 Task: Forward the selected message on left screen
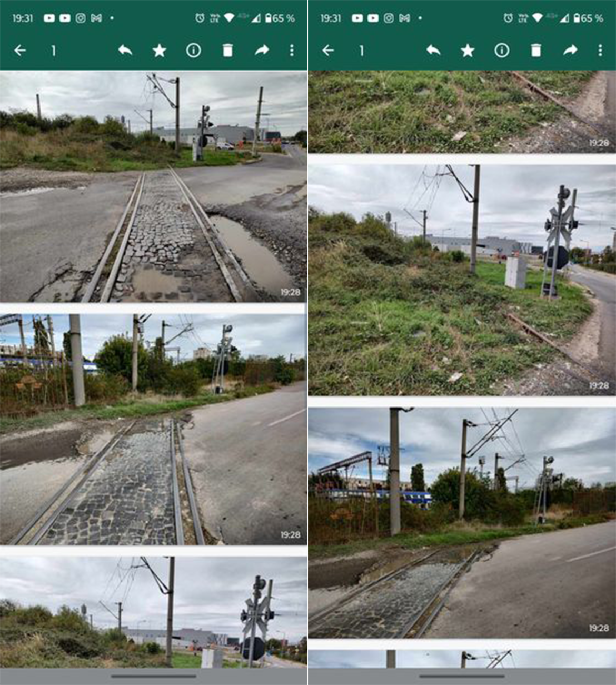point(262,51)
